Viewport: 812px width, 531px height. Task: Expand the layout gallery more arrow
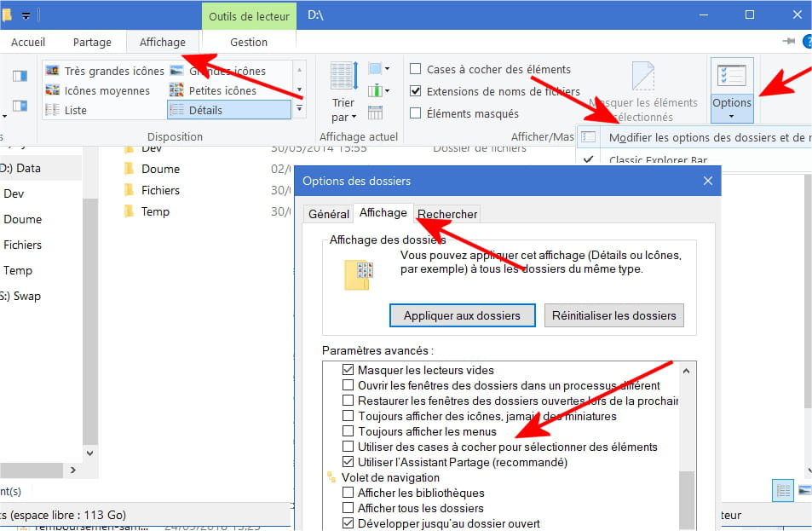pos(299,109)
